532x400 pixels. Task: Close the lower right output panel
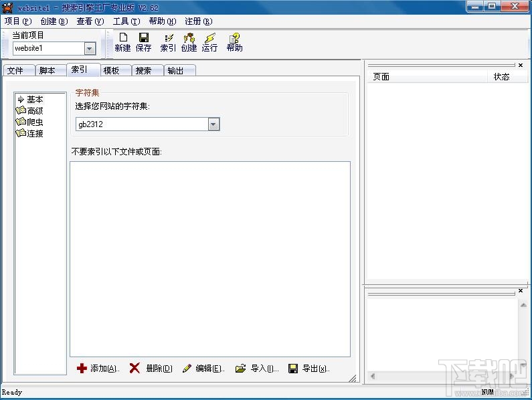(x=521, y=291)
